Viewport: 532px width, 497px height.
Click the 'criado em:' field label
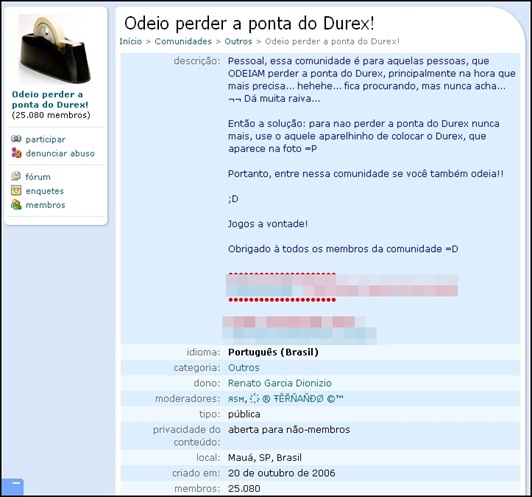click(196, 473)
